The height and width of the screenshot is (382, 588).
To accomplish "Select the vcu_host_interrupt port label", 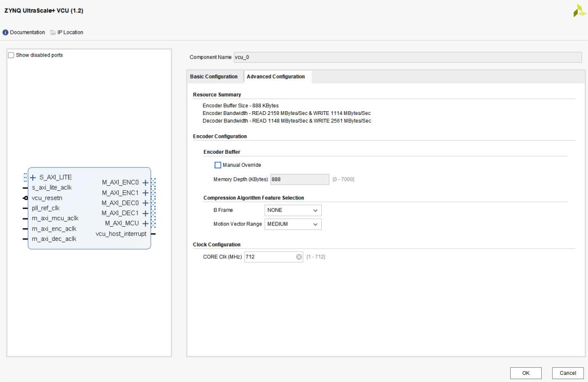I will 121,234.
